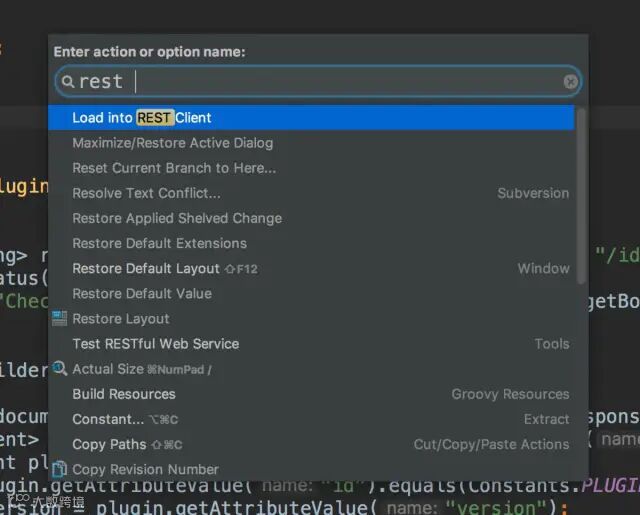Select the Actual Size action text
The image size is (640, 515).
108,369
